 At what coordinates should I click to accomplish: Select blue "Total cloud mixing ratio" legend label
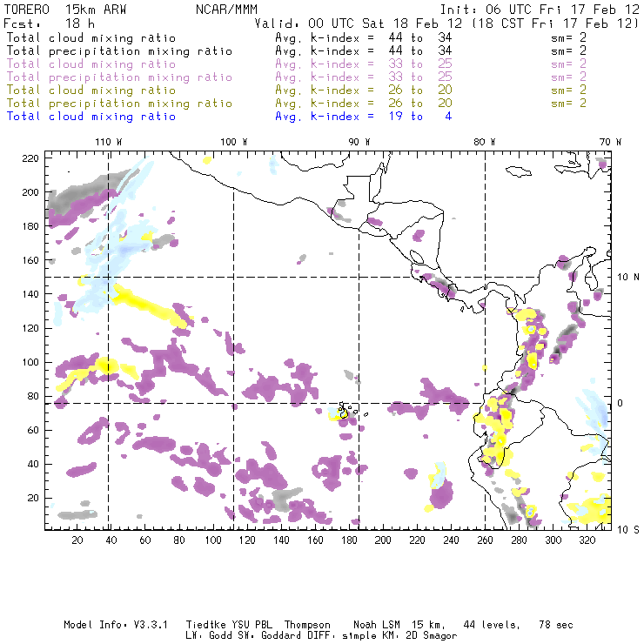[x=91, y=117]
